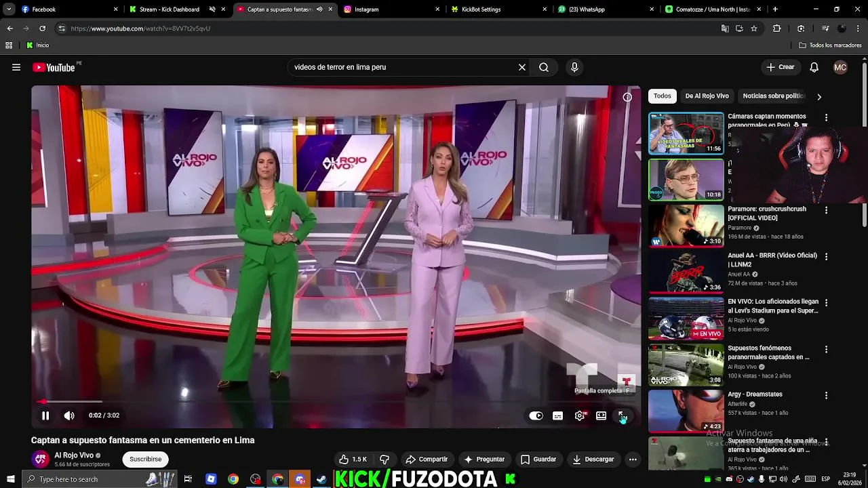This screenshot has width=868, height=488.
Task: Open options for Paramore crushcrushcrush video
Action: pos(826,210)
